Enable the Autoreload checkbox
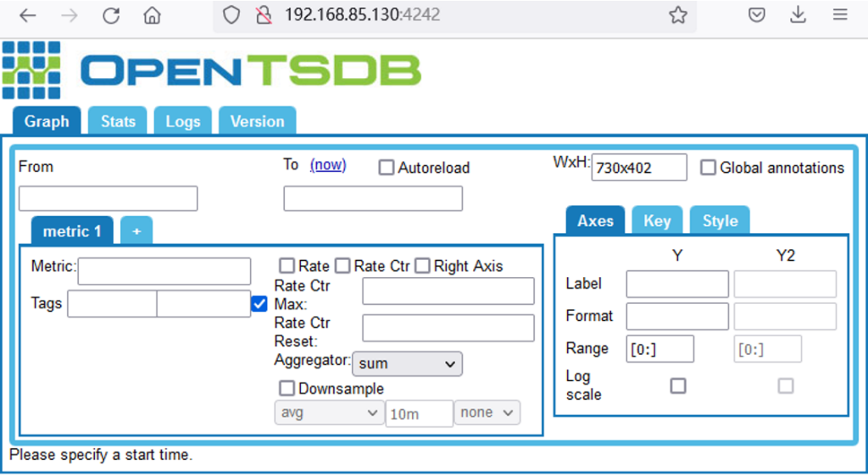The height and width of the screenshot is (476, 868). coord(386,168)
